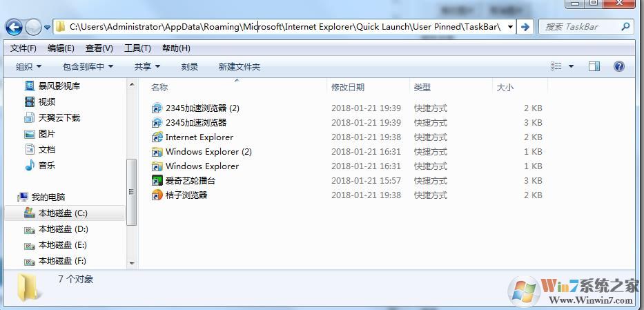Screen dimensions: 644x310
Task: Click the navigation pane scroll up arrow
Action: [x=132, y=84]
